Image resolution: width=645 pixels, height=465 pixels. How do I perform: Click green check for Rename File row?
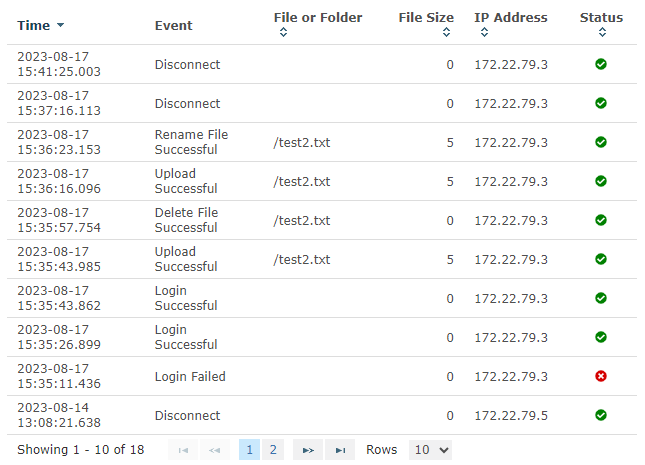click(601, 142)
